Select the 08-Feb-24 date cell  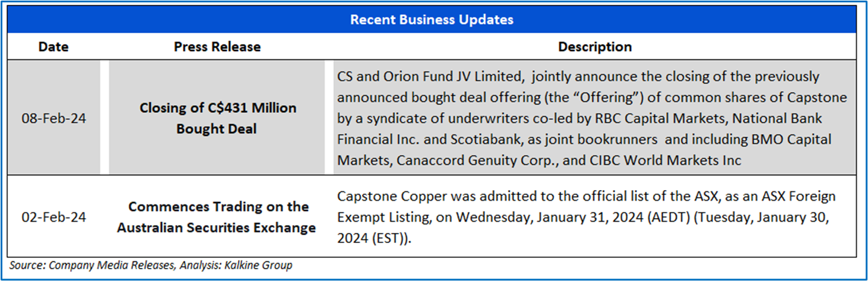point(53,118)
